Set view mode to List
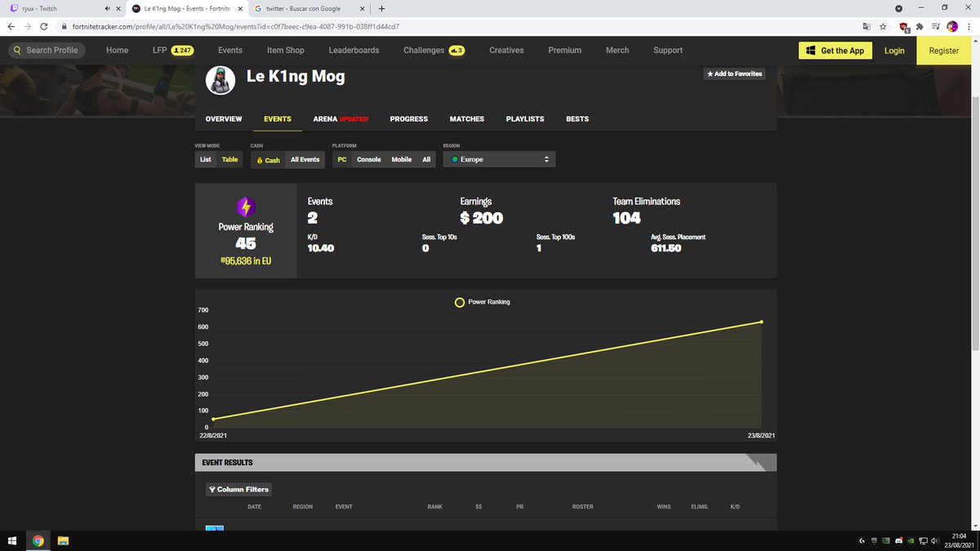The image size is (980, 551). coord(206,159)
